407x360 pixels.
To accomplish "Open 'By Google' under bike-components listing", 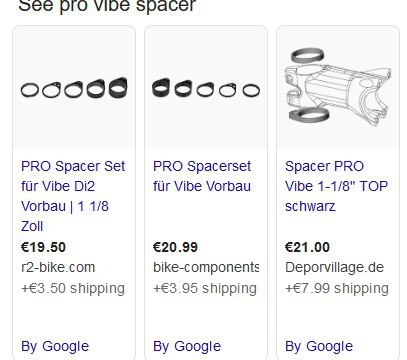I will click(x=187, y=346).
